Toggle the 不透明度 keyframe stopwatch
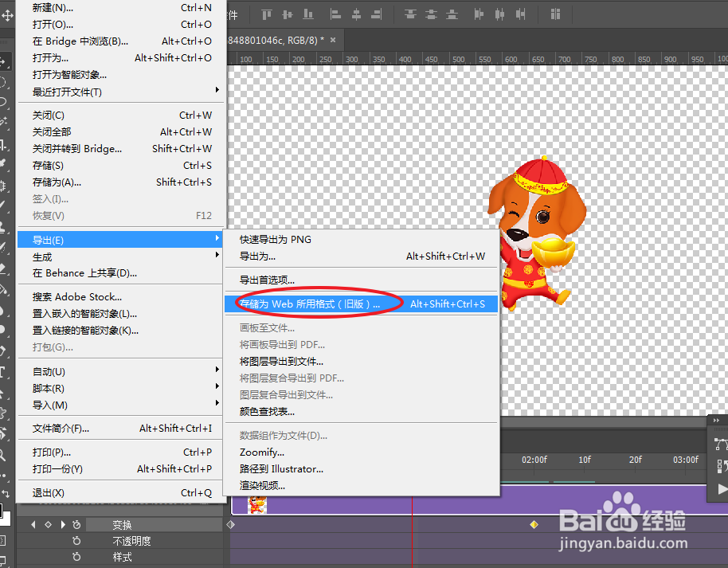 point(76,541)
